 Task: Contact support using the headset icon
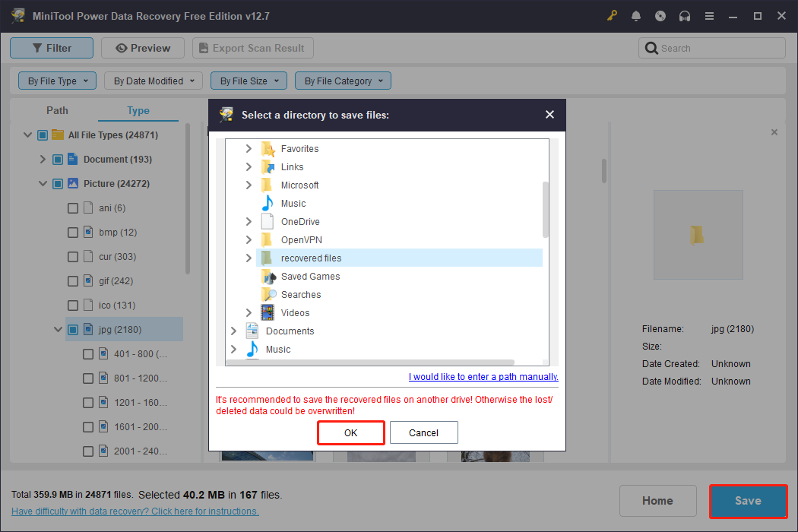pos(685,15)
